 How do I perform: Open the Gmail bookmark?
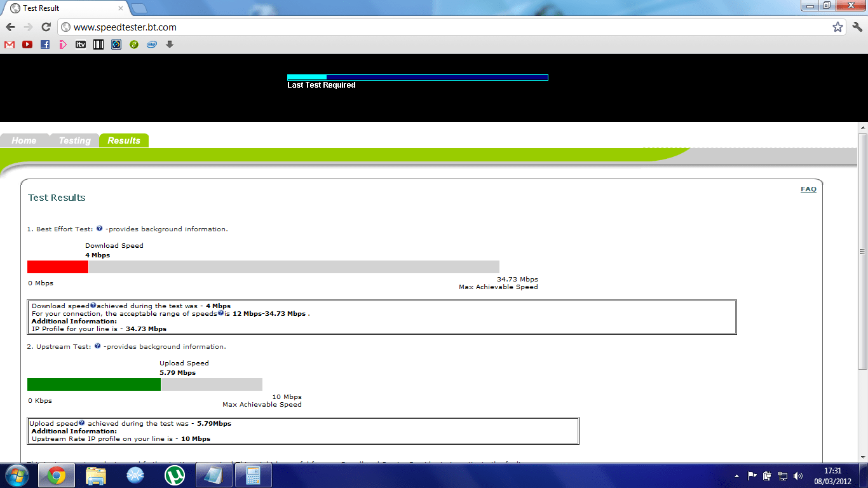click(x=9, y=44)
